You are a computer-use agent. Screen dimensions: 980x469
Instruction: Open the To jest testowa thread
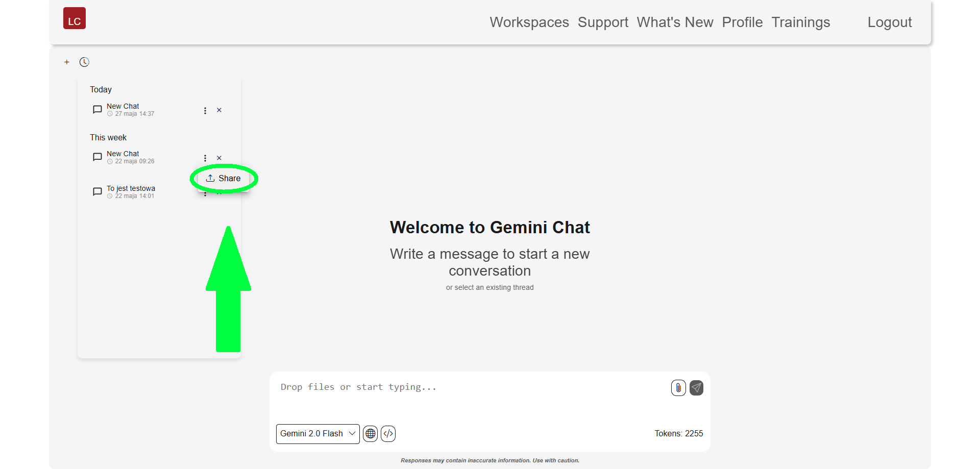131,192
